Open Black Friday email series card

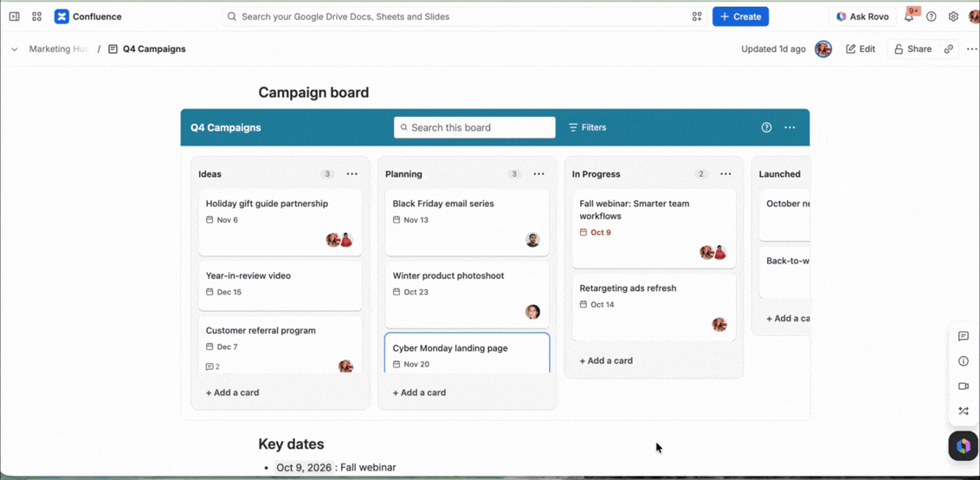click(x=467, y=222)
